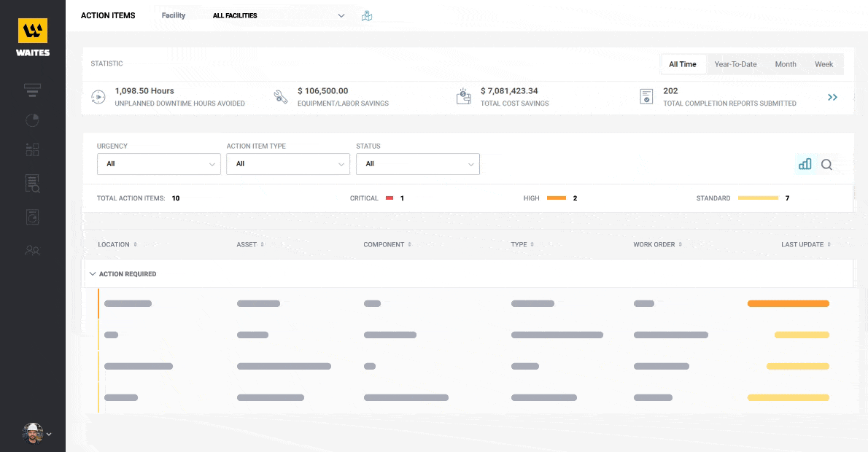
Task: Collapse the Action Required group
Action: coord(93,274)
